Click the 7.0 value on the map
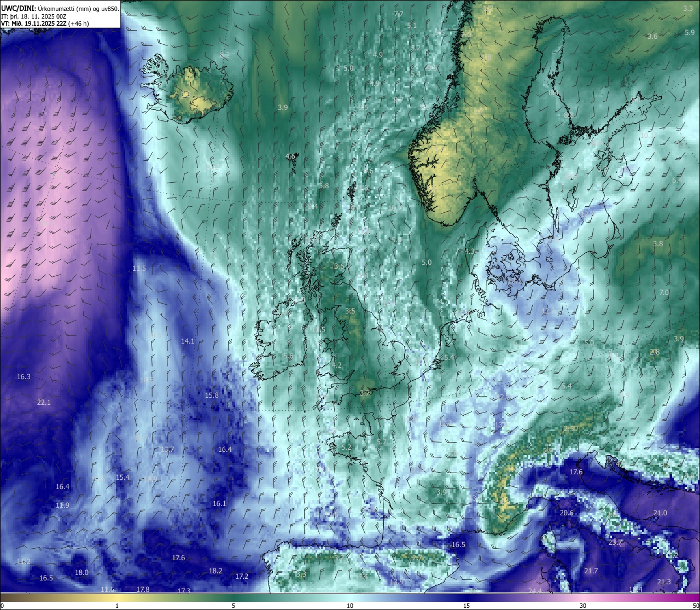700x610 pixels. point(663,293)
